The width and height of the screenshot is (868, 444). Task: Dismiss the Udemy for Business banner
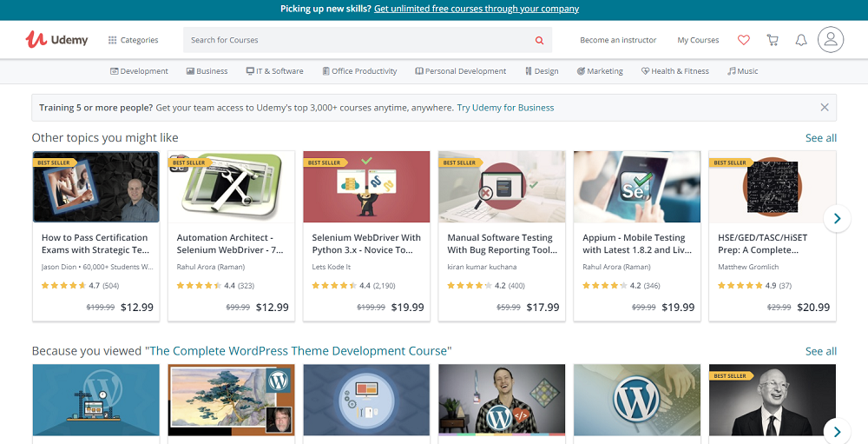coord(824,108)
